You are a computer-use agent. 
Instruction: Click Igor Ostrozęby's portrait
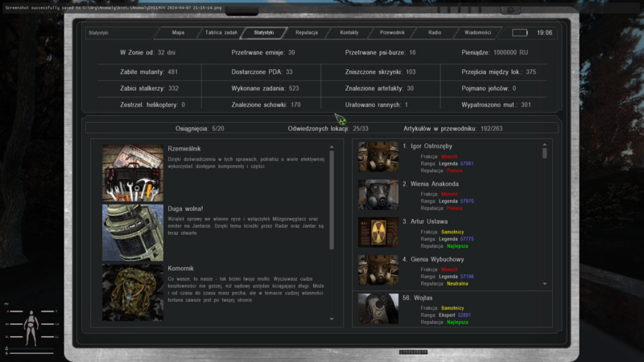378,157
